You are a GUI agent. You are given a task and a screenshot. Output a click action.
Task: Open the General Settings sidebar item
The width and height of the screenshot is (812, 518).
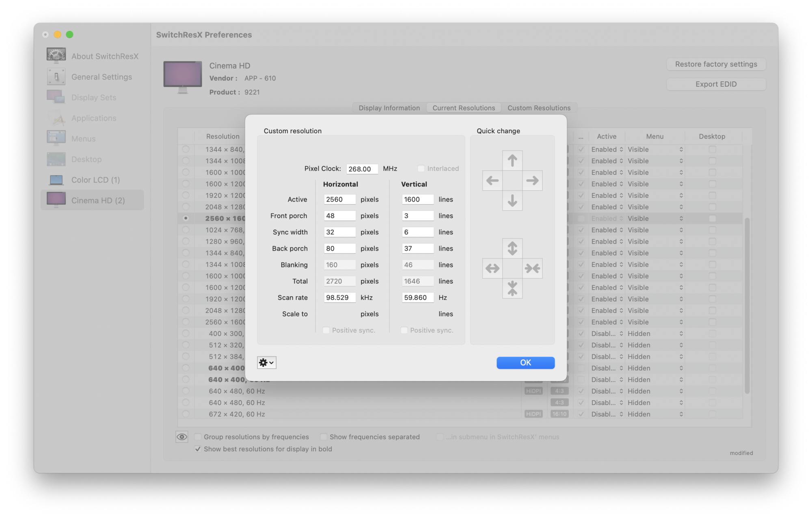pos(101,77)
